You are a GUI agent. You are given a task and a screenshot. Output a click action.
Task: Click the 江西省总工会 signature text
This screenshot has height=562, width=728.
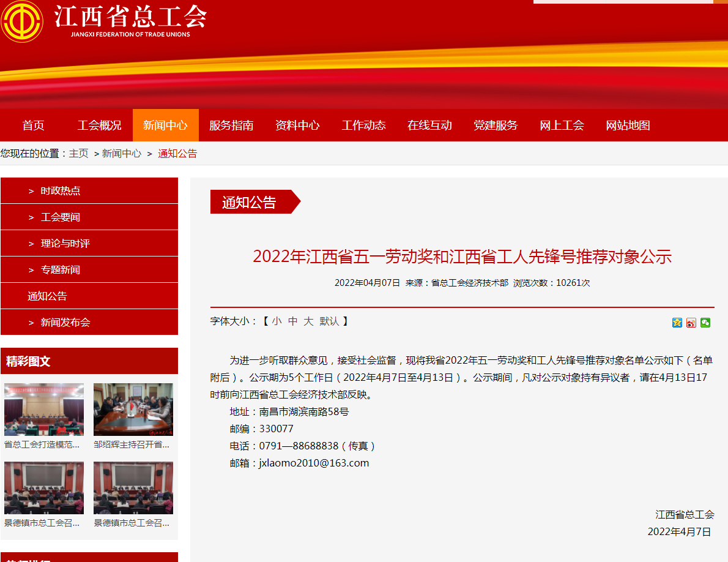pos(685,515)
